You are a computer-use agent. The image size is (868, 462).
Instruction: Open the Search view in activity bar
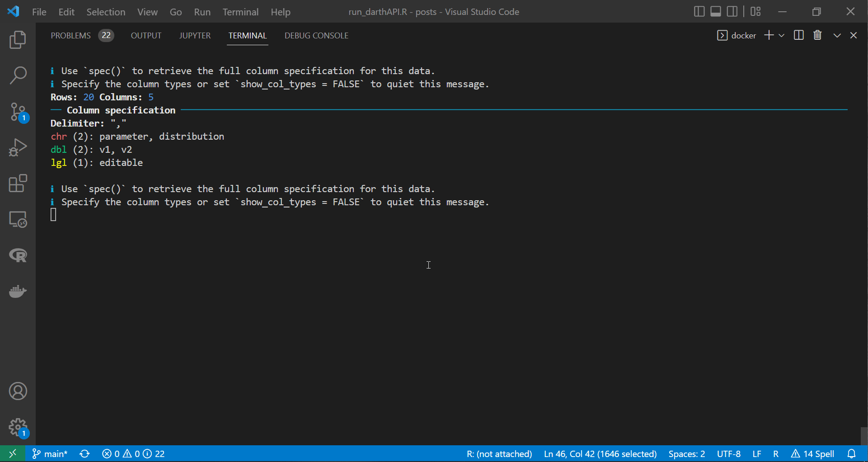[18, 75]
